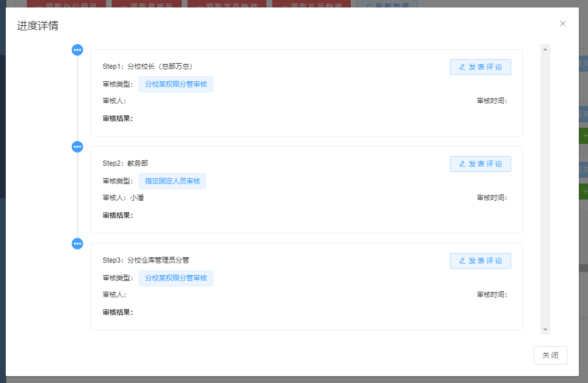Click the 领取礼品物资 button in background

tap(311, 5)
